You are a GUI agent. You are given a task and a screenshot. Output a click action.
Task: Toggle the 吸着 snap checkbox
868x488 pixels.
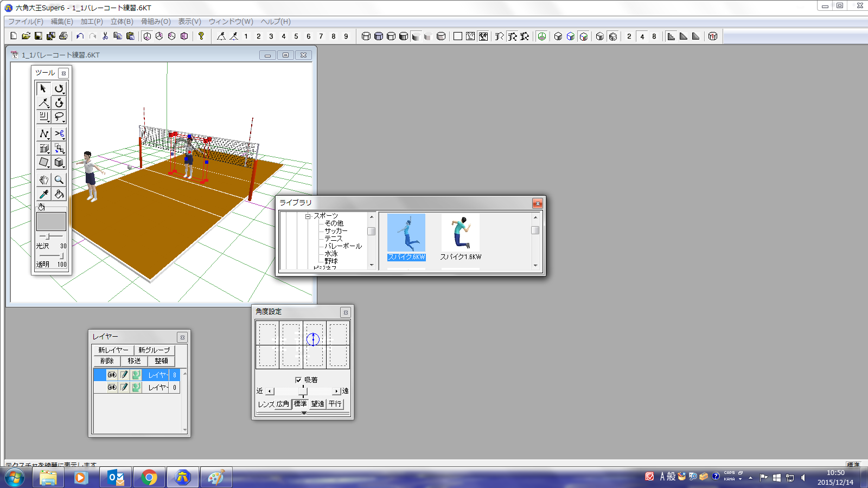(x=298, y=380)
